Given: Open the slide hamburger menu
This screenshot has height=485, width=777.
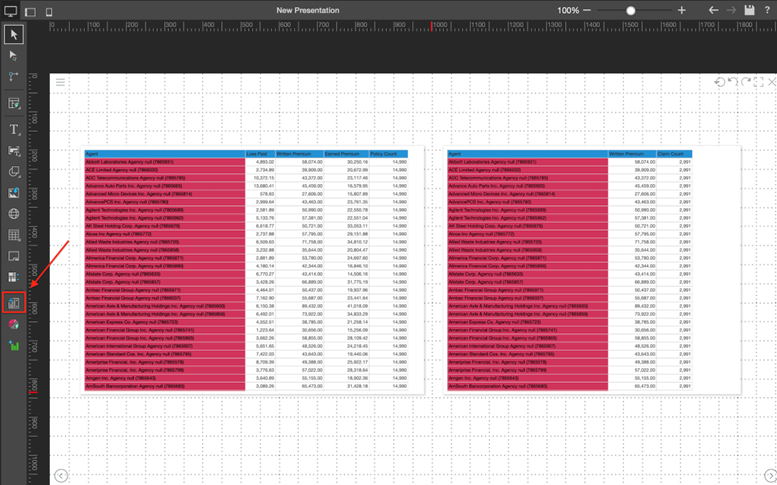Looking at the screenshot, I should (x=60, y=82).
